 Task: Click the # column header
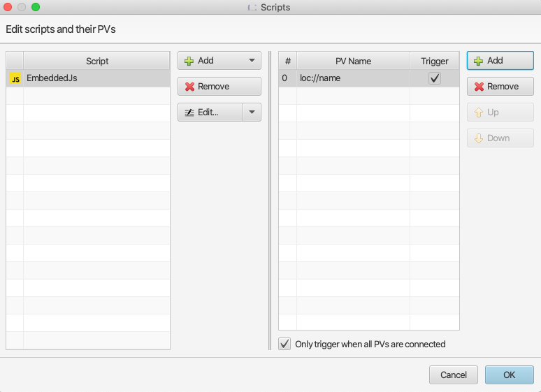(287, 61)
